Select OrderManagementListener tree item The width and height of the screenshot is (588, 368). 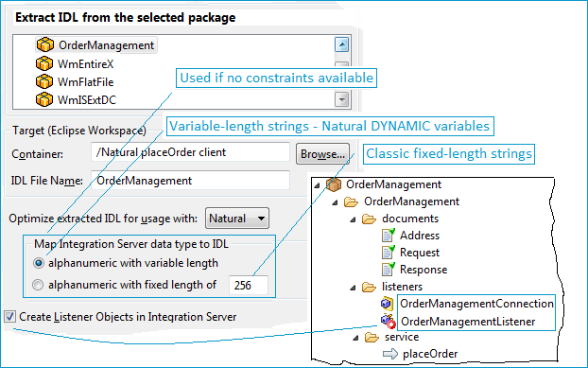[x=468, y=322]
